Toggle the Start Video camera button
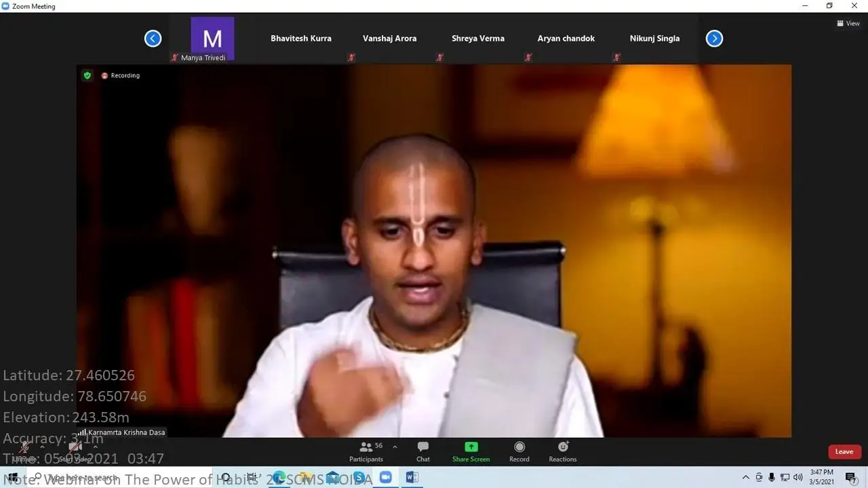This screenshot has width=868, height=488. pos(75,448)
